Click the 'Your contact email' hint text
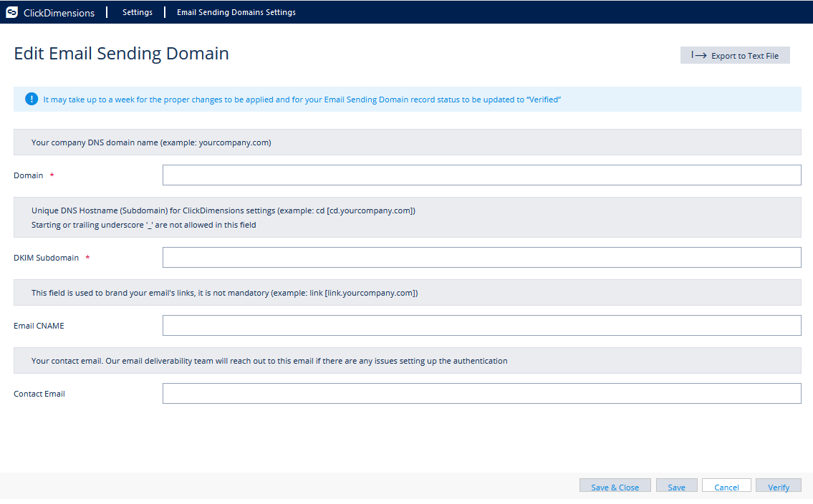 pos(269,361)
